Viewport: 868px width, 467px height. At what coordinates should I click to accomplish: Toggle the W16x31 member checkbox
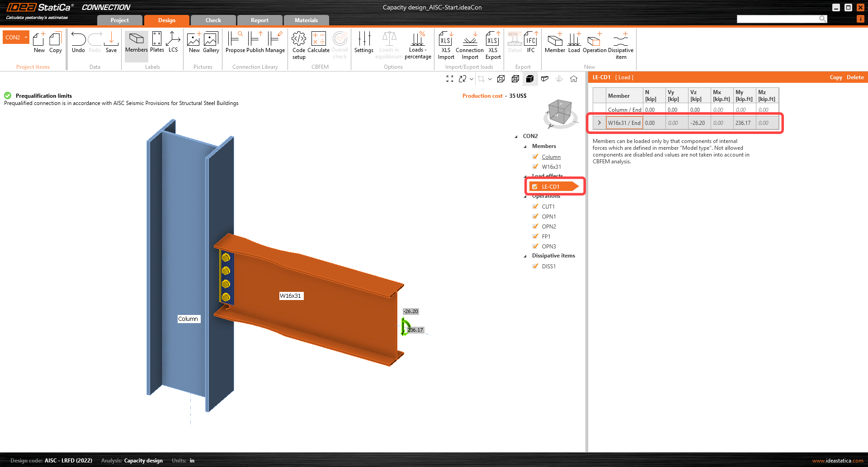click(x=536, y=167)
